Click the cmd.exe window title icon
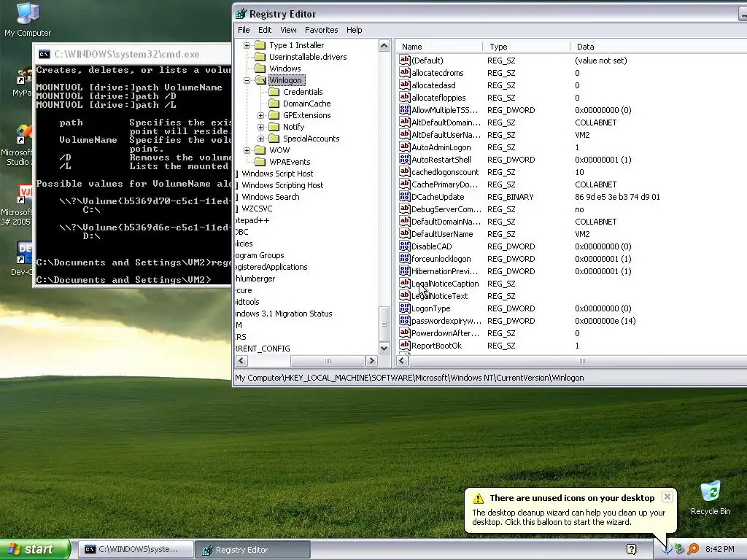Image resolution: width=747 pixels, height=560 pixels. pos(44,54)
